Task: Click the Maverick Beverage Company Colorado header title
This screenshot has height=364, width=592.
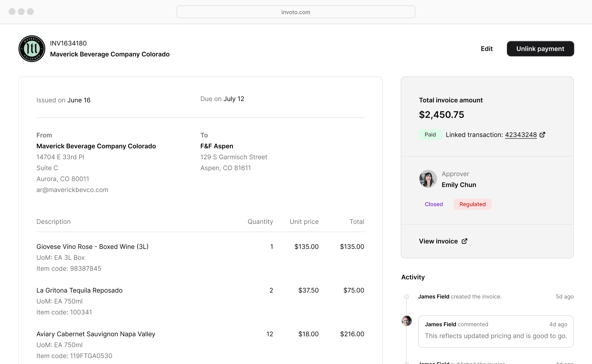Action: (x=110, y=54)
